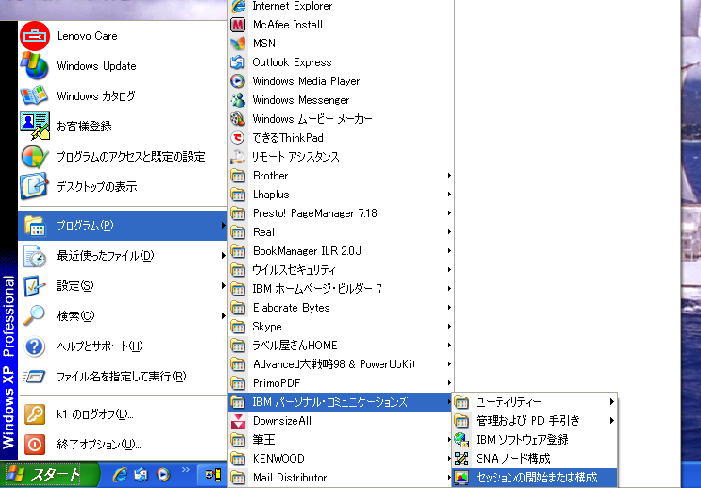Open プログラムのアクセスと既定の設定
This screenshot has height=488, width=701.
(122, 157)
